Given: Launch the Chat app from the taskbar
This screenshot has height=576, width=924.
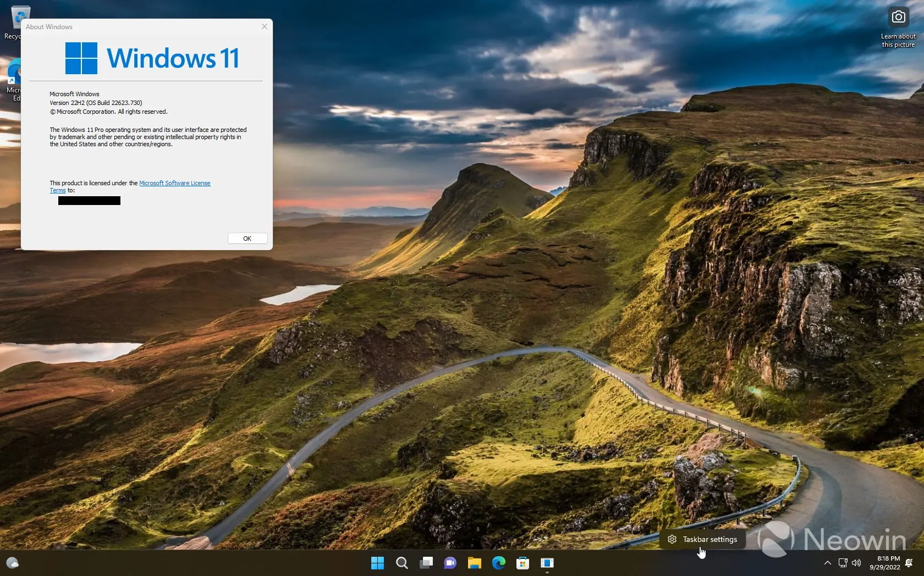Looking at the screenshot, I should pyautogui.click(x=450, y=563).
